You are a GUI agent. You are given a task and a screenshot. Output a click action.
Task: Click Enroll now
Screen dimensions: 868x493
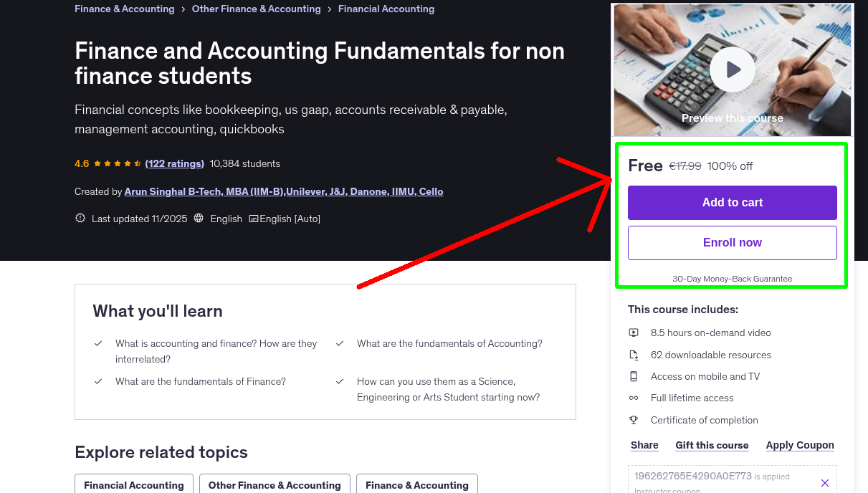(x=732, y=242)
